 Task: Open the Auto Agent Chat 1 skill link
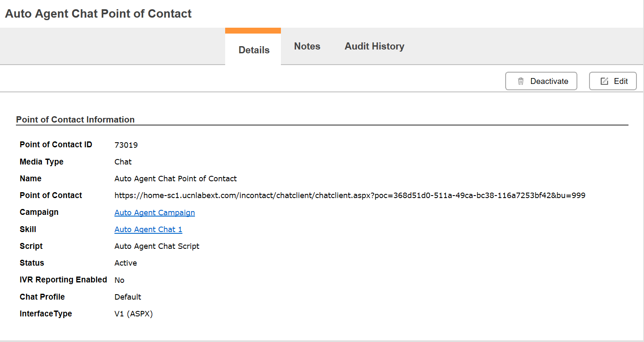[148, 229]
